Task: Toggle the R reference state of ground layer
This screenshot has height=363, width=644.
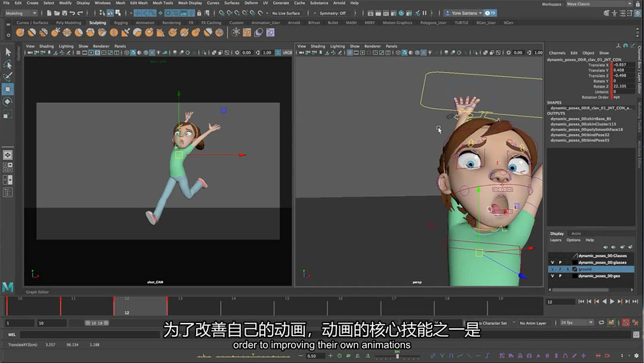Action: pyautogui.click(x=568, y=269)
